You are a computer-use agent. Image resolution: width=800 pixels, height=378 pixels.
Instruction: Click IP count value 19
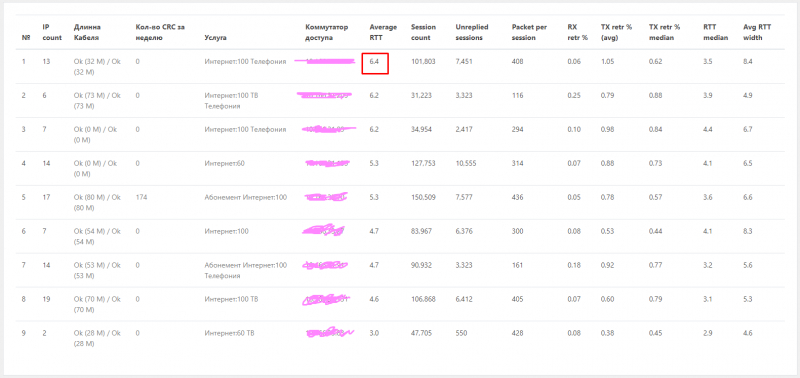[x=46, y=299]
